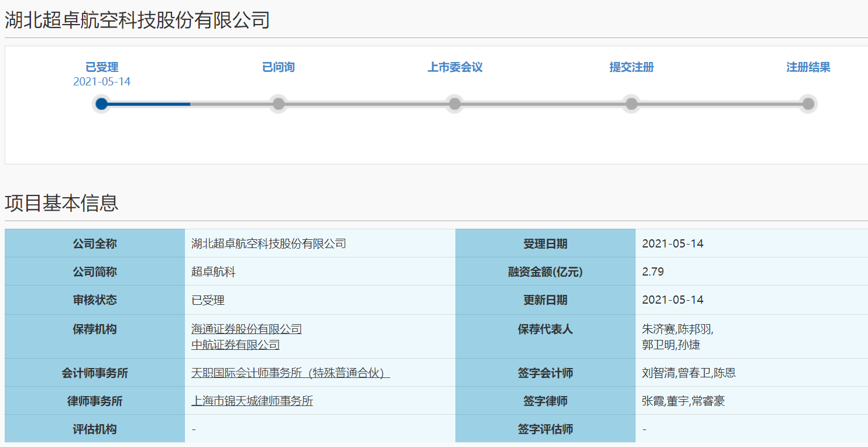Open the 海通证券股份有限公司 sponsor link
Viewport: 868px width, 447px height.
[246, 329]
